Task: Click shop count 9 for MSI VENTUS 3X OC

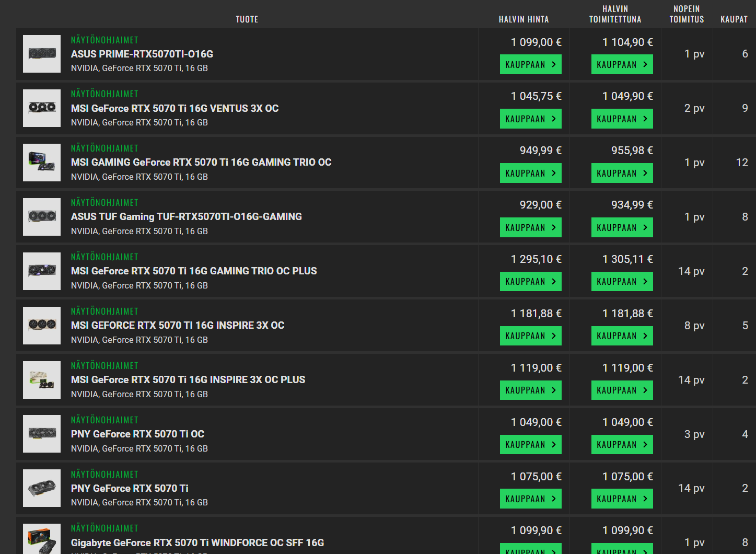Action: pos(745,108)
